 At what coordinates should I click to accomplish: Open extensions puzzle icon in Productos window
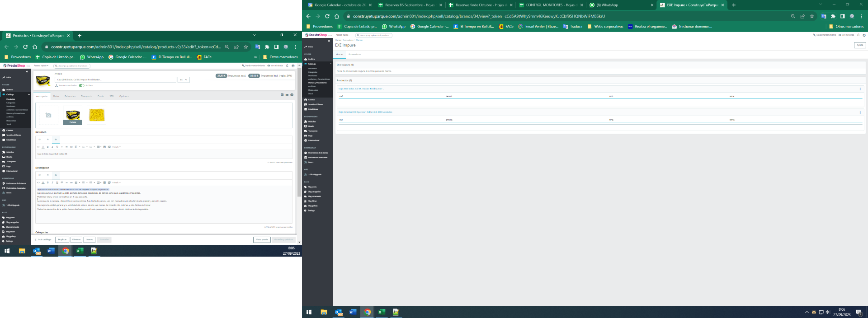267,47
